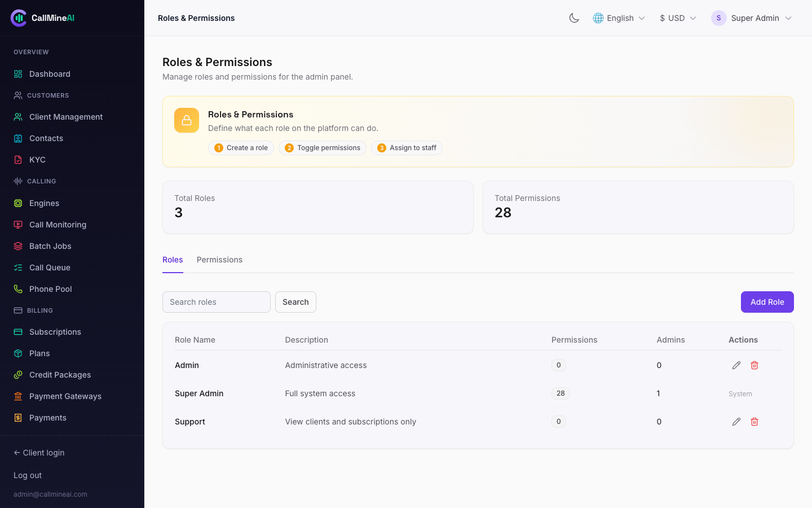Viewport: 812px width, 508px height.
Task: Click the Client login link
Action: 39,453
